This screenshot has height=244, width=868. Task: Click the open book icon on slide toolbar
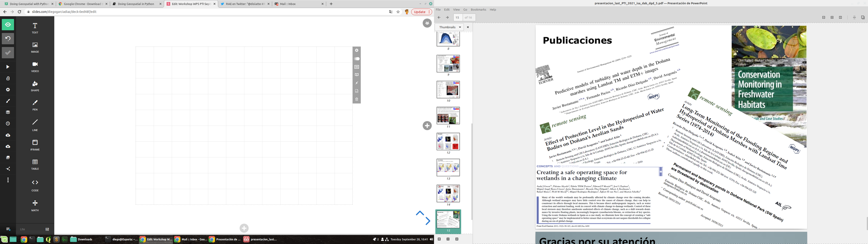[x=357, y=75]
